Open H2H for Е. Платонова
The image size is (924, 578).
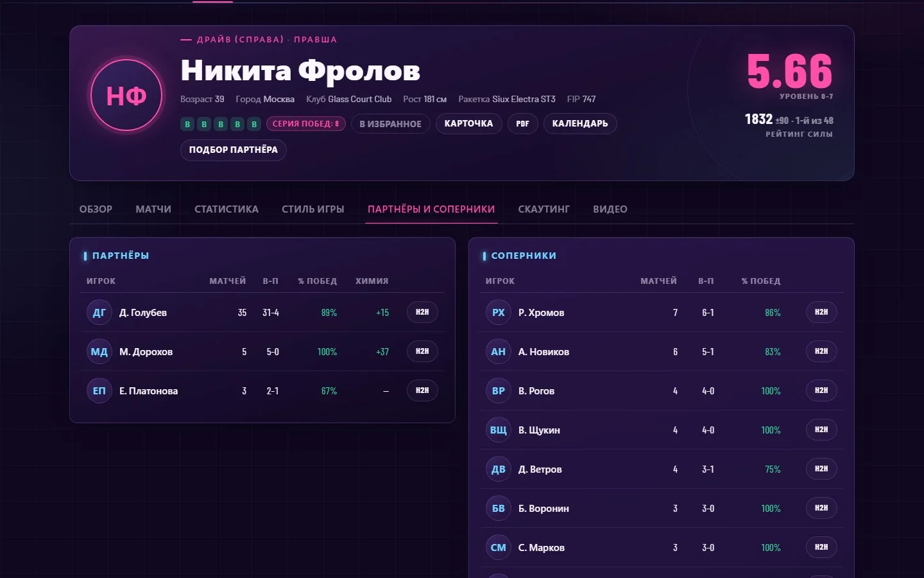[x=422, y=390]
